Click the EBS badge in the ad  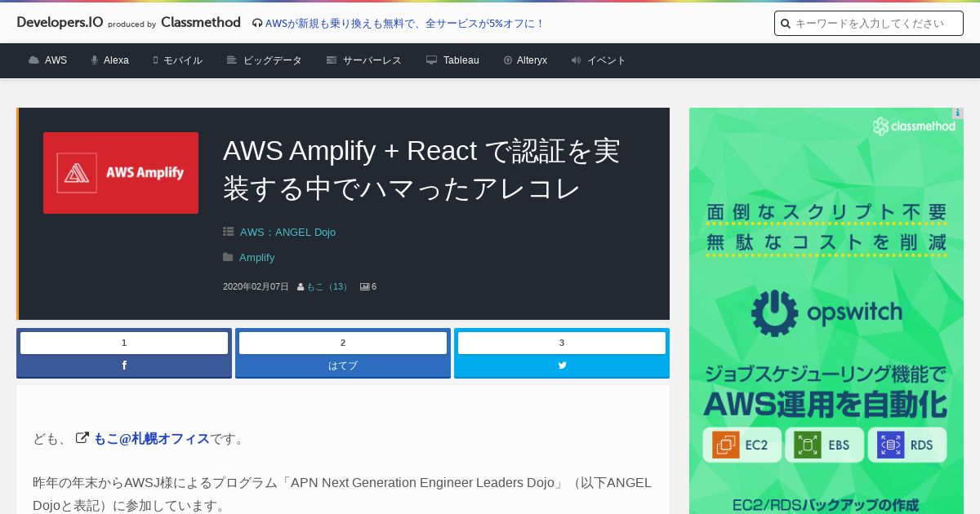(824, 445)
